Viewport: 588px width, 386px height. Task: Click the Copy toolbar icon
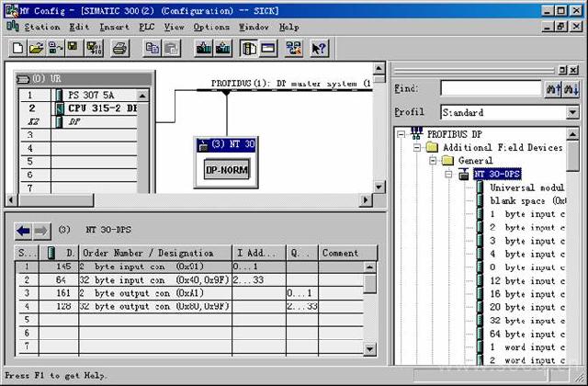(152, 48)
